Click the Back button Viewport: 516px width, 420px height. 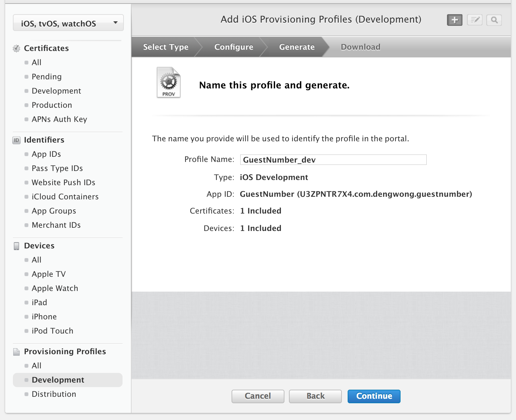[315, 396]
